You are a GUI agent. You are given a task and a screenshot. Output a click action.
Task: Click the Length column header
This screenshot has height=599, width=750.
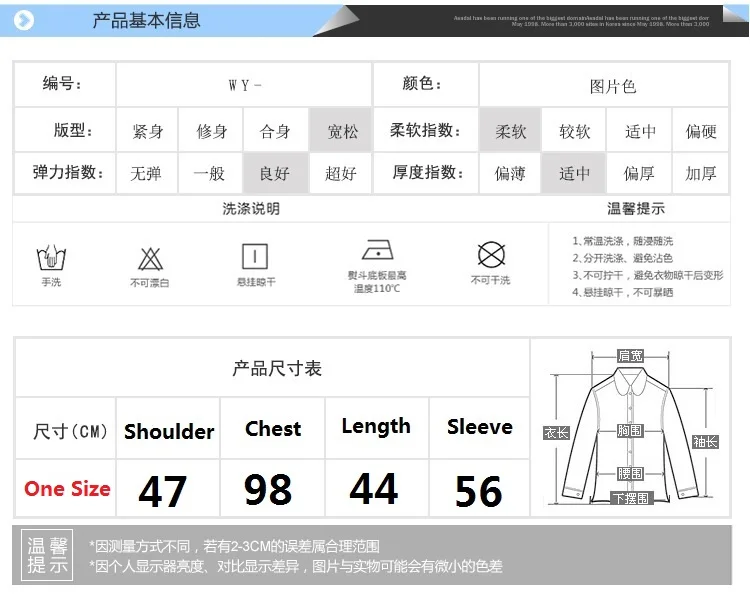point(376,427)
